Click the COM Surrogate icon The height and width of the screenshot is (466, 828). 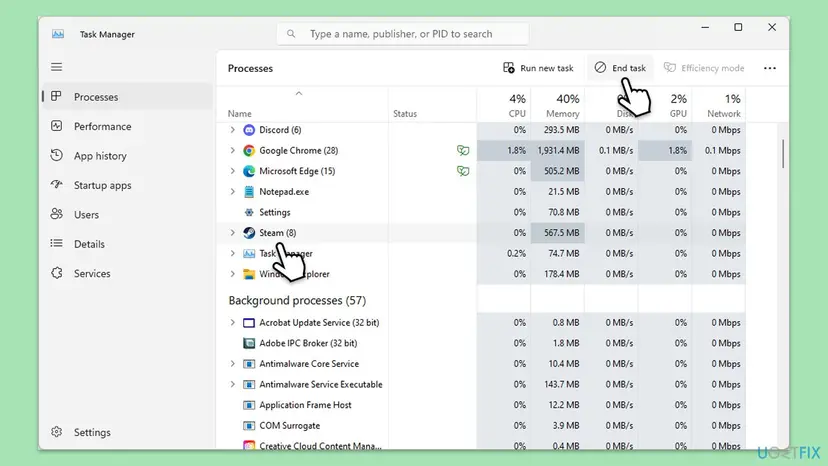[249, 426]
